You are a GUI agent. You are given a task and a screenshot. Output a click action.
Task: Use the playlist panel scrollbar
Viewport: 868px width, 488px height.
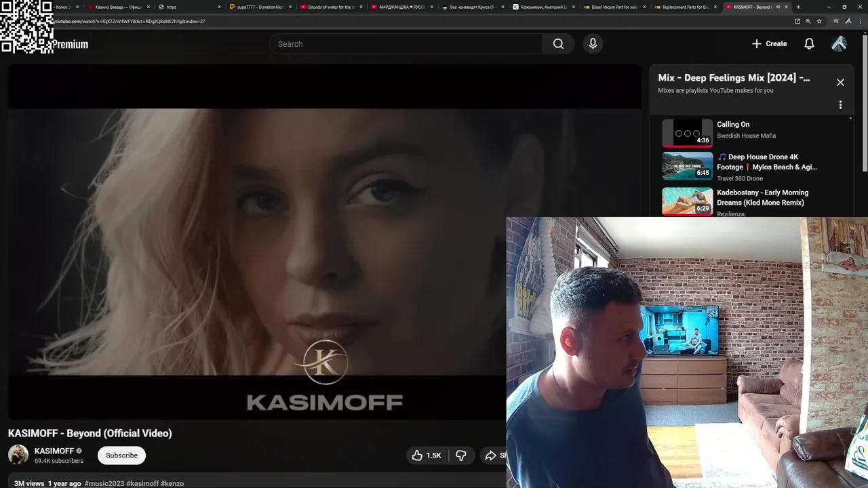851,166
